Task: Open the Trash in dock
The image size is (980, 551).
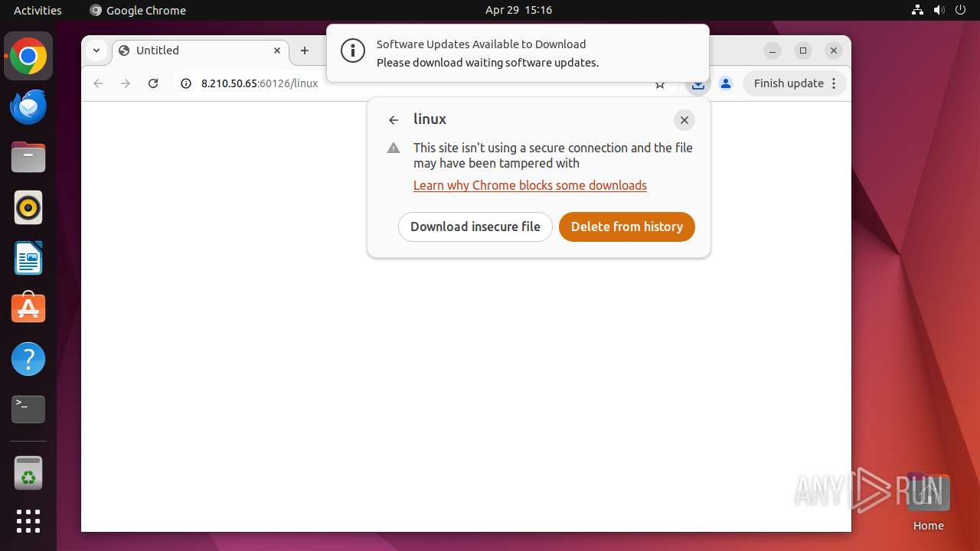Action: click(28, 473)
